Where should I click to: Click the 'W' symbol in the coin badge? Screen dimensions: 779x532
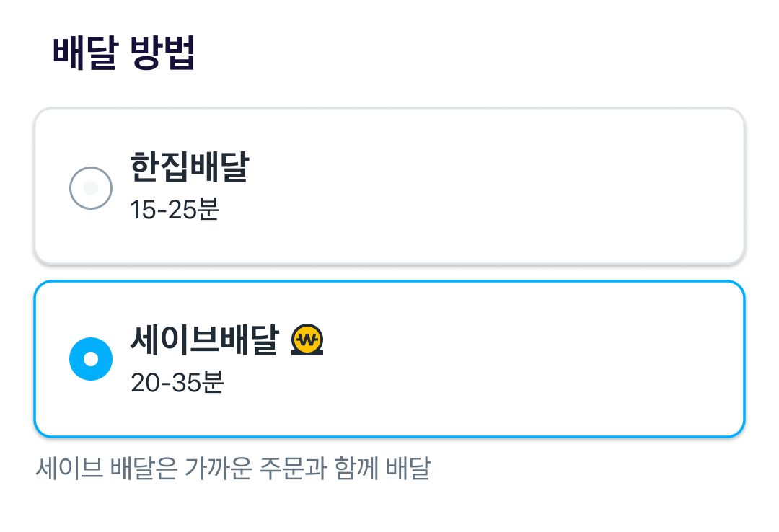(x=307, y=340)
